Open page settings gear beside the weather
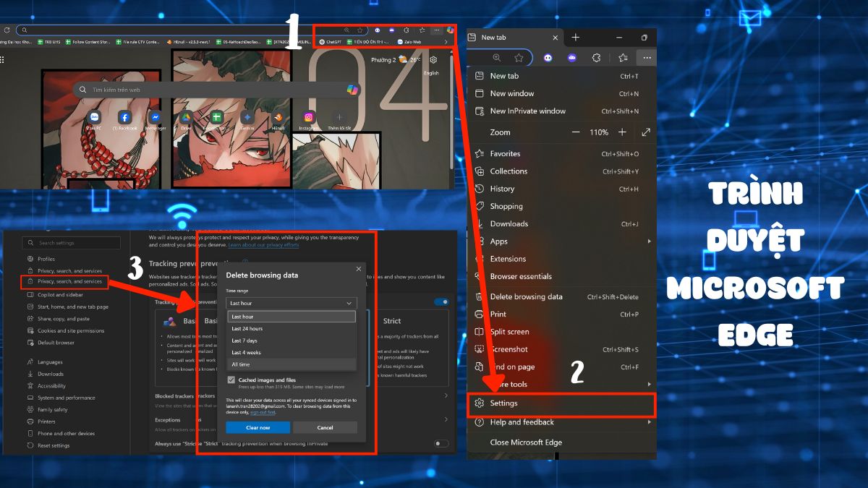 pyautogui.click(x=433, y=60)
